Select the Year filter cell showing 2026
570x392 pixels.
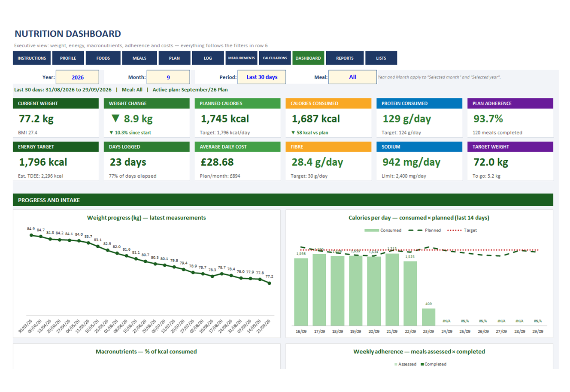click(77, 77)
